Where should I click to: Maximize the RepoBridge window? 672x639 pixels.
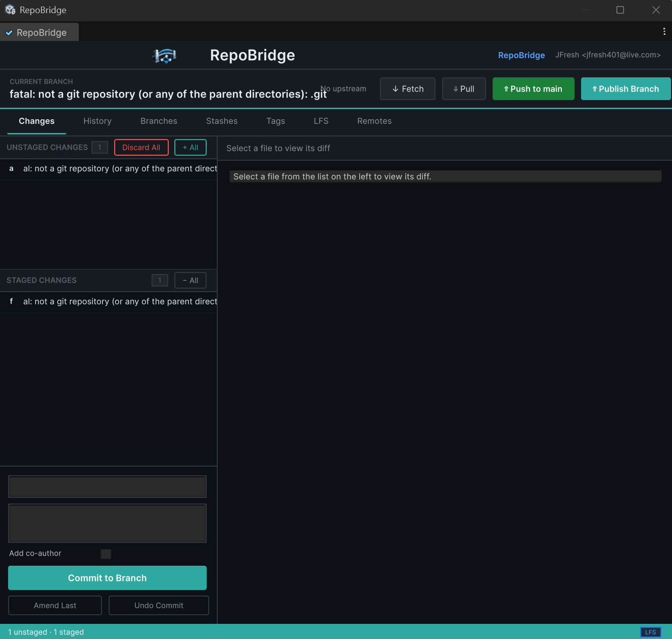(620, 10)
